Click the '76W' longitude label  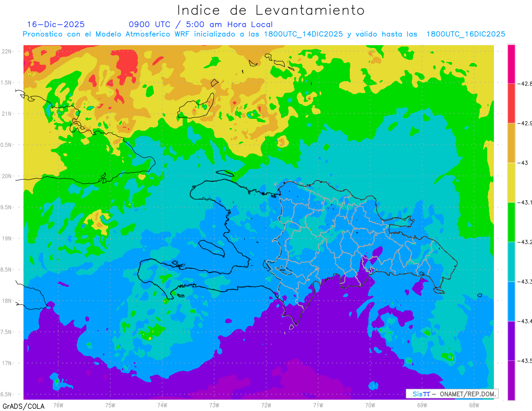click(x=58, y=405)
